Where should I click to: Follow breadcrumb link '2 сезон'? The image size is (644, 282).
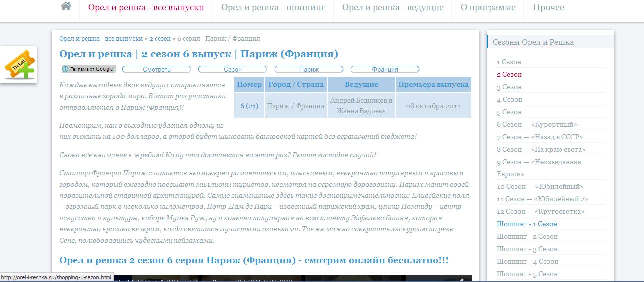point(160,39)
